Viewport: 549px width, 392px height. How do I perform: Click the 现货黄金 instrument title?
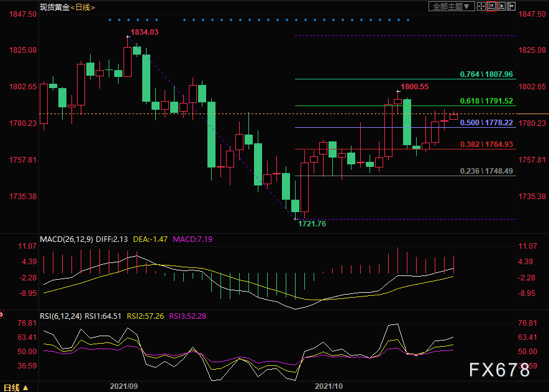click(55, 7)
